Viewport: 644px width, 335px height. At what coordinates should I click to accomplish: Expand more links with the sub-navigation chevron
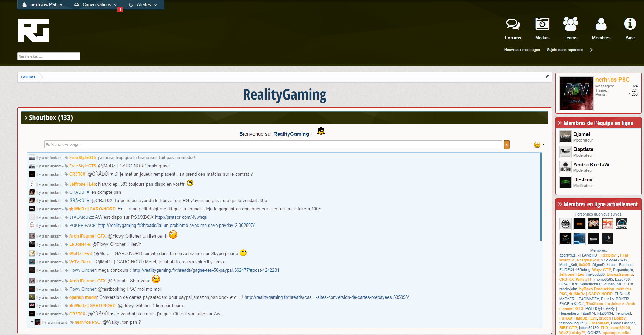tap(591, 50)
